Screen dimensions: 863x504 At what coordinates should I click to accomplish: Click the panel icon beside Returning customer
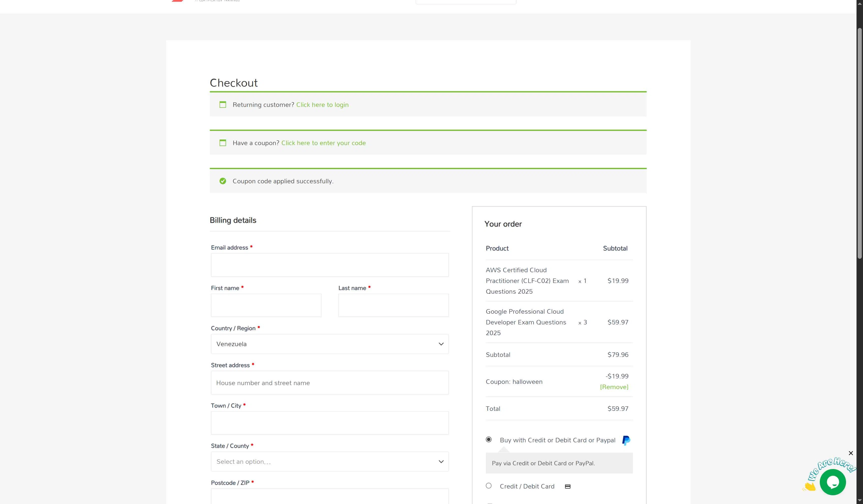[x=223, y=105]
